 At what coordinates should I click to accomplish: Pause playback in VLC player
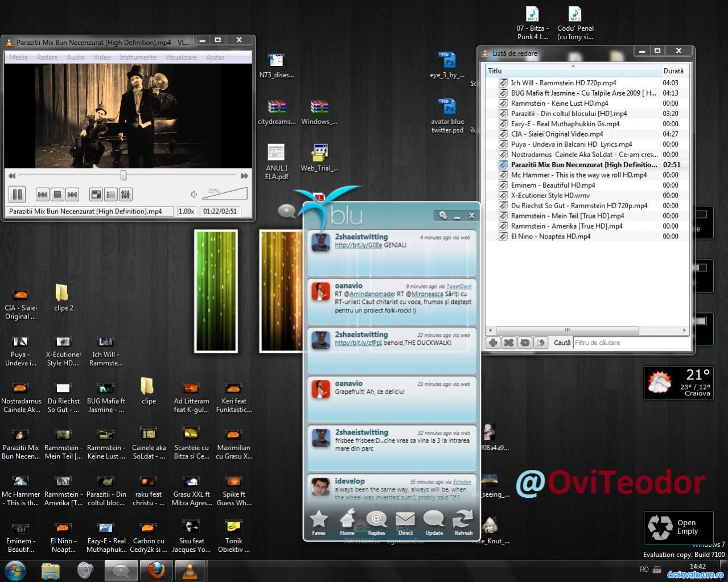click(x=17, y=195)
